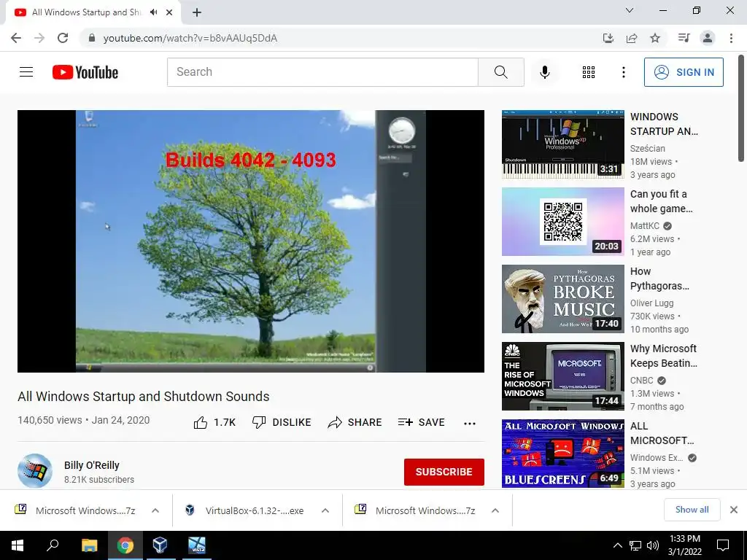Click into the YouTube Search field

(322, 72)
